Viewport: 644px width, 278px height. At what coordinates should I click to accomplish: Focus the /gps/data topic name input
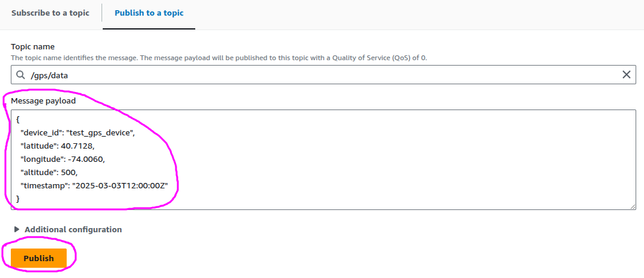(x=300, y=75)
